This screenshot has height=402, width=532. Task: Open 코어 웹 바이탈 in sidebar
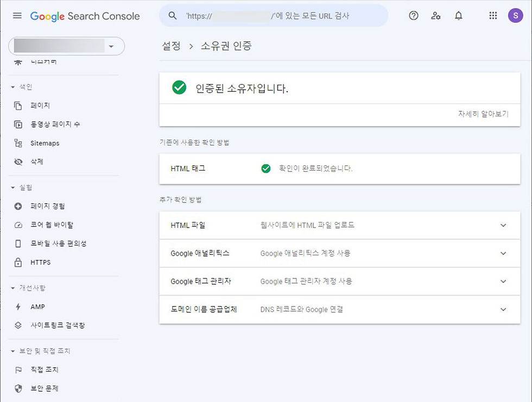pyautogui.click(x=52, y=225)
